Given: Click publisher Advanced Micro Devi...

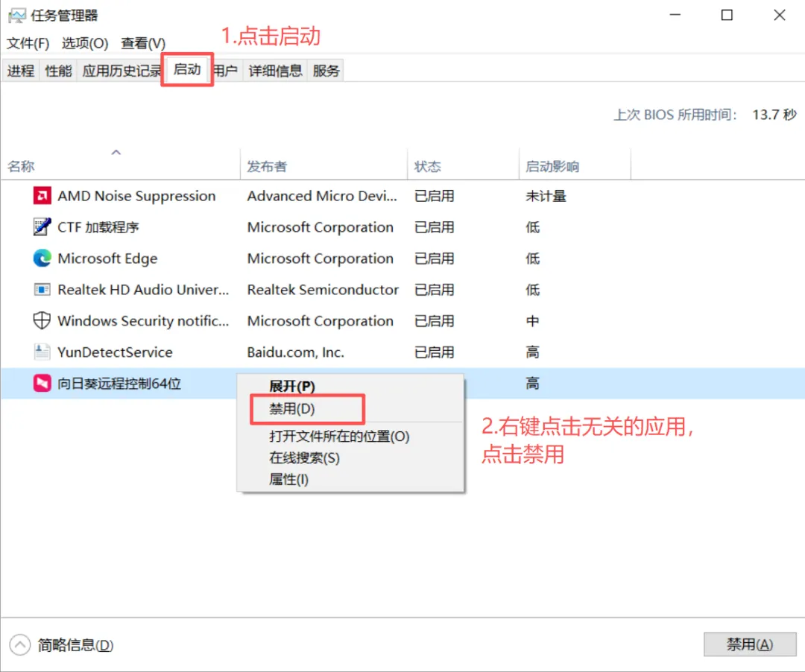Looking at the screenshot, I should click(x=322, y=196).
